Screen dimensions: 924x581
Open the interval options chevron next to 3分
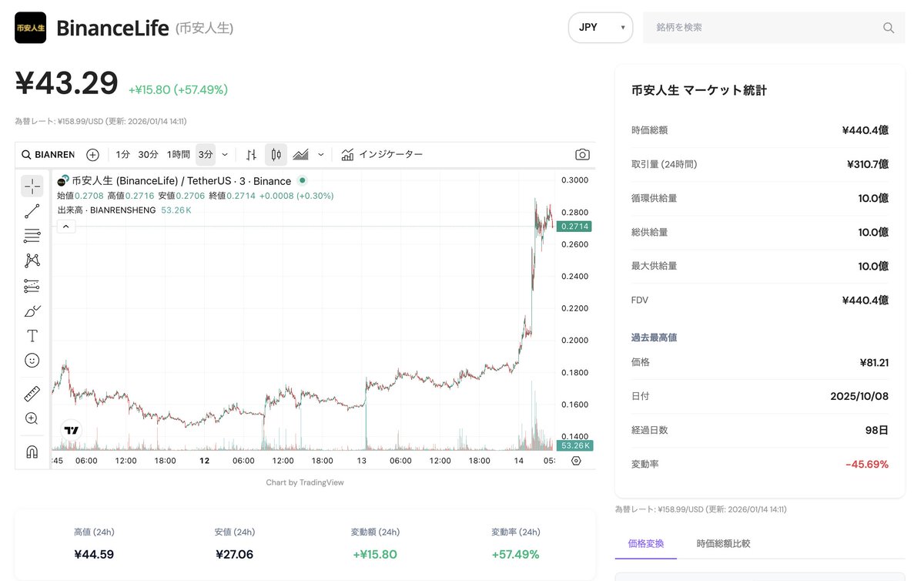click(x=224, y=154)
